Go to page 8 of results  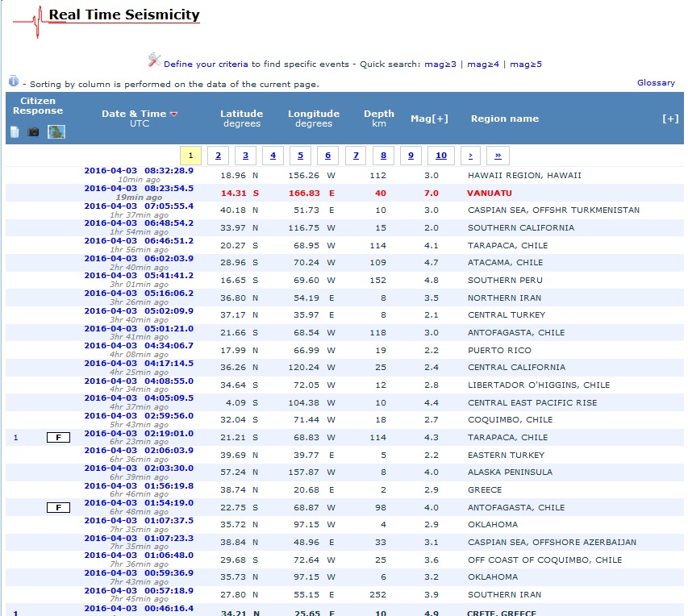click(x=383, y=156)
